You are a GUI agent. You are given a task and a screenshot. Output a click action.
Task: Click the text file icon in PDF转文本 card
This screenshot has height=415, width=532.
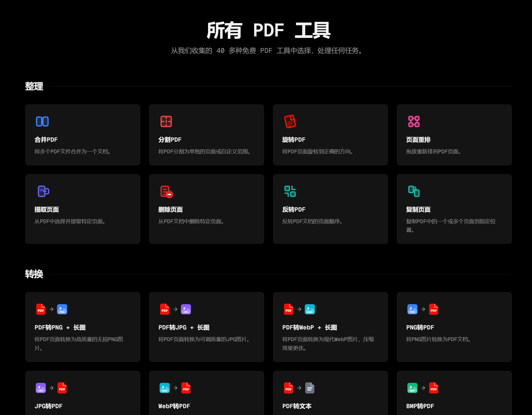(x=310, y=388)
